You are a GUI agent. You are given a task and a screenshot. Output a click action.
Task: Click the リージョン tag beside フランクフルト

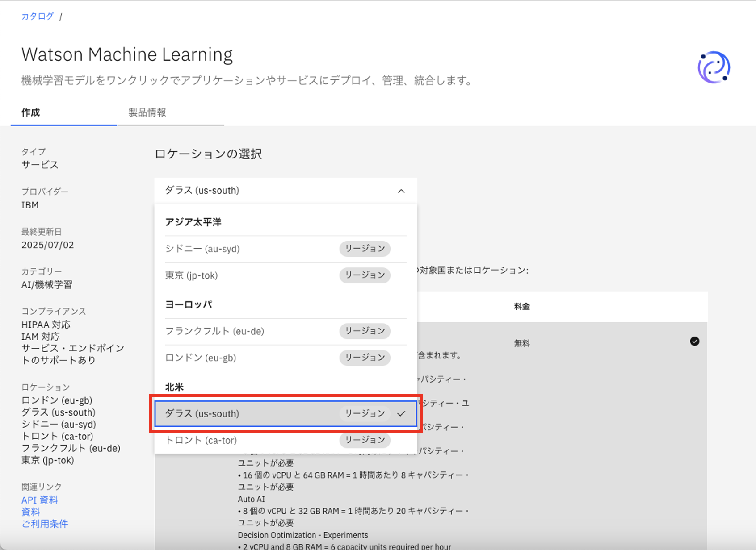pyautogui.click(x=365, y=331)
